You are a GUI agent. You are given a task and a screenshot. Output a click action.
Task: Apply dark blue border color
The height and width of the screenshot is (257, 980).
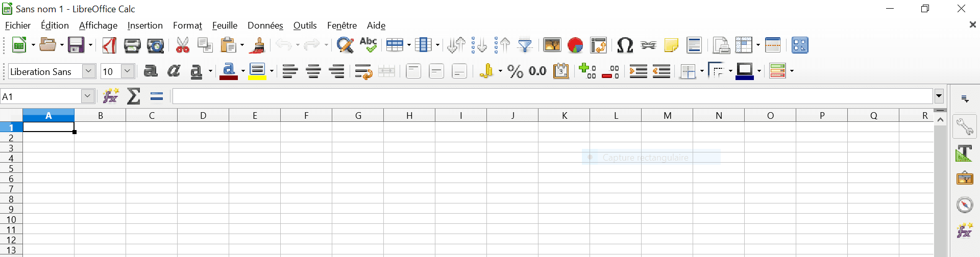point(745,71)
